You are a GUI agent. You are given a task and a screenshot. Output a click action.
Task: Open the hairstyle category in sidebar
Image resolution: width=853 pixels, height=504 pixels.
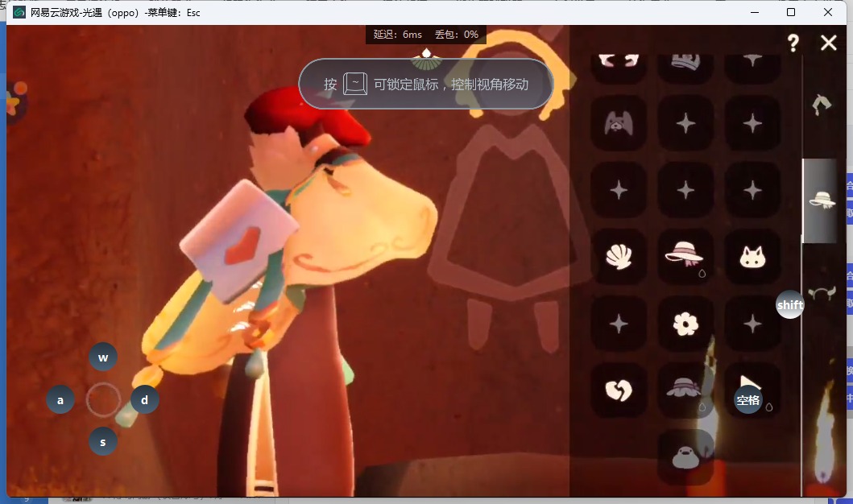click(822, 104)
